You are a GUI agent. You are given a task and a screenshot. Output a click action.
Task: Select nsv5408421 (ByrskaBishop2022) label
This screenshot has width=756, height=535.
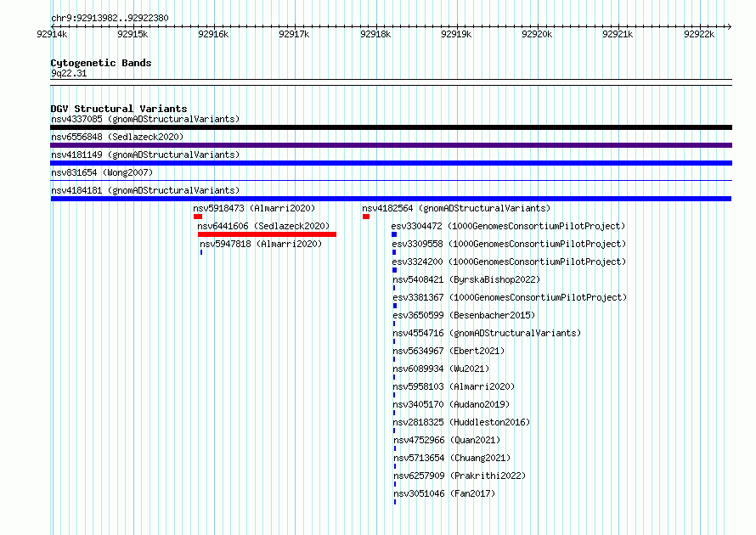point(466,279)
